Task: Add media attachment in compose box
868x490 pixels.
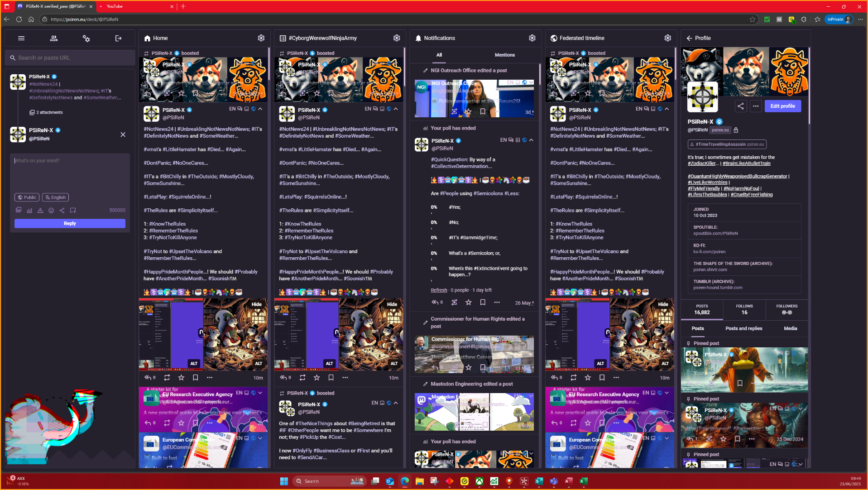Action: (19, 210)
